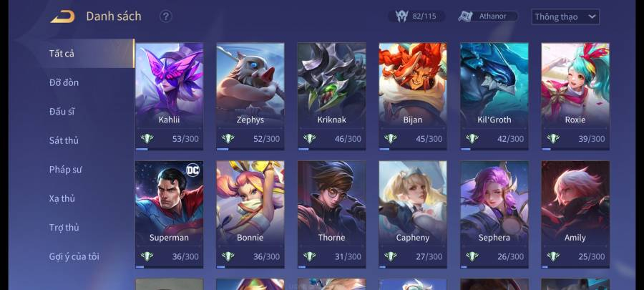The height and width of the screenshot is (290, 644).
Task: Open the Thông thạo sort dropdown
Action: (565, 17)
